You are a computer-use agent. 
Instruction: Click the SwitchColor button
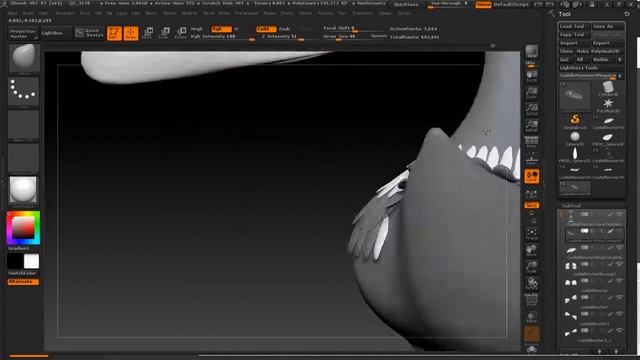[22, 273]
